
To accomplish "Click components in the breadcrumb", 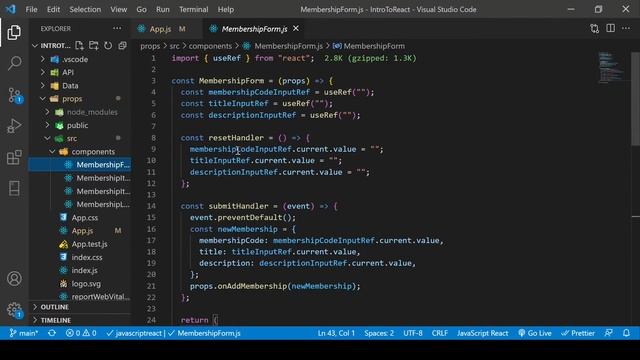I will coord(210,46).
